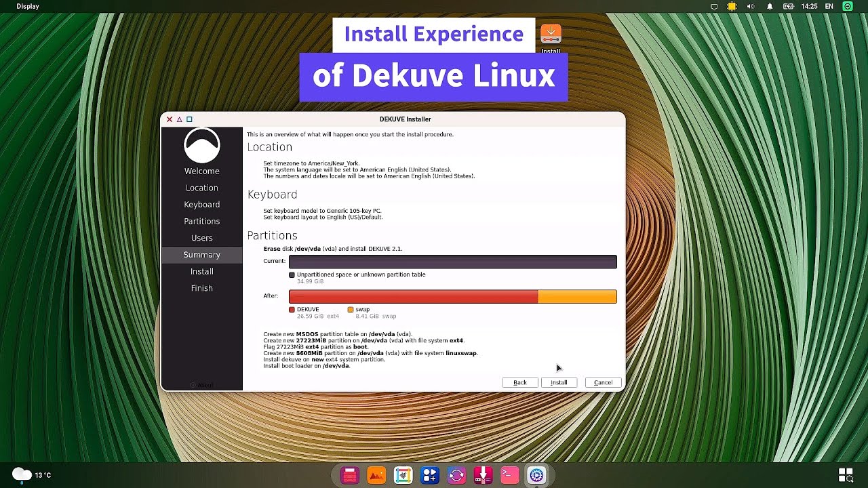Click the Install desktop shortcut icon

[551, 34]
